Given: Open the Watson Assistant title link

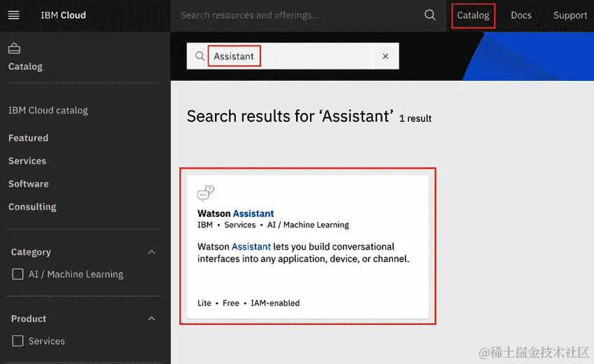Looking at the screenshot, I should [236, 214].
